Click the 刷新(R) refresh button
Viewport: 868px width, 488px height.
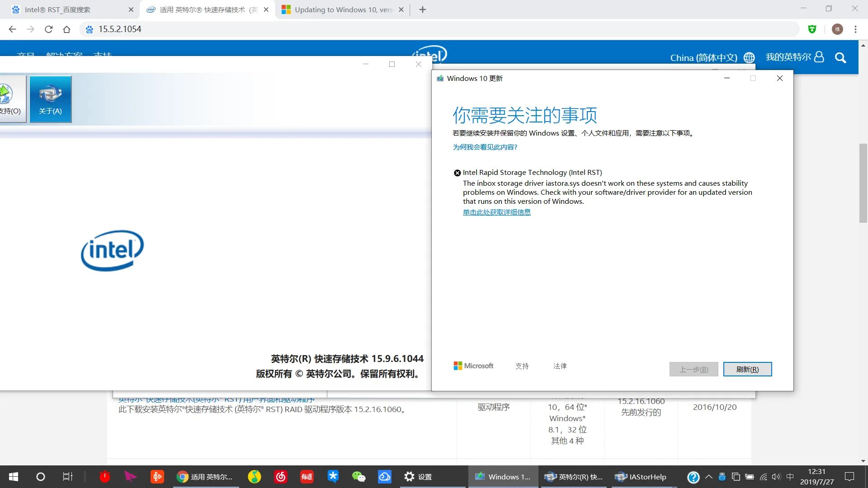747,369
